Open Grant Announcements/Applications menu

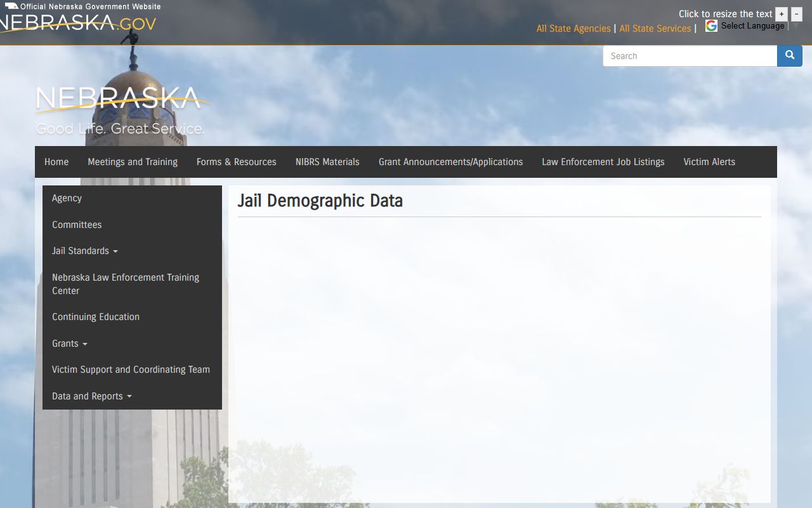[451, 162]
